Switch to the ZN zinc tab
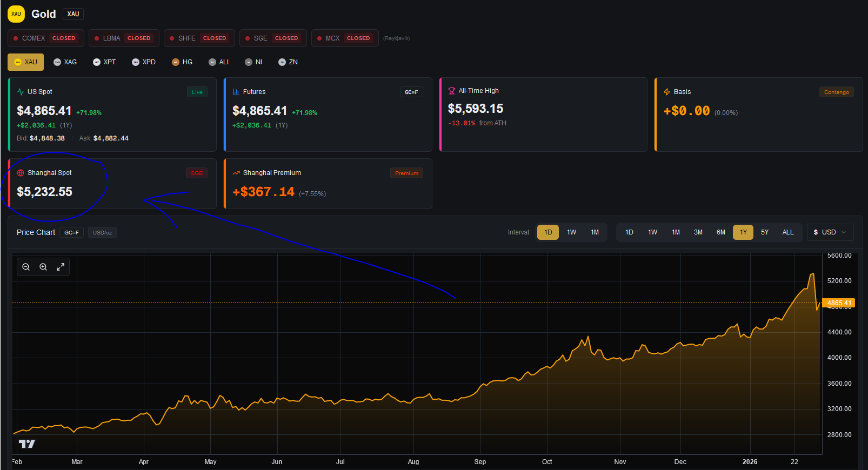This screenshot has width=868, height=470. pyautogui.click(x=288, y=62)
